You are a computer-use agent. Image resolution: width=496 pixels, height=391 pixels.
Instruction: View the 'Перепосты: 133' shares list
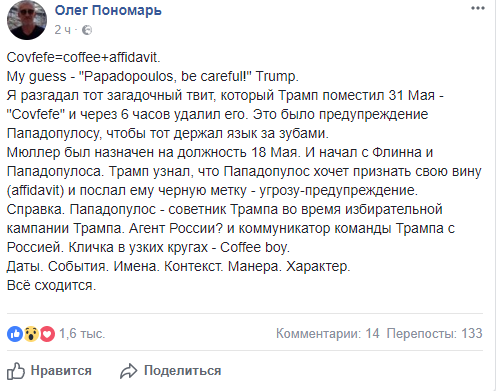point(434,334)
